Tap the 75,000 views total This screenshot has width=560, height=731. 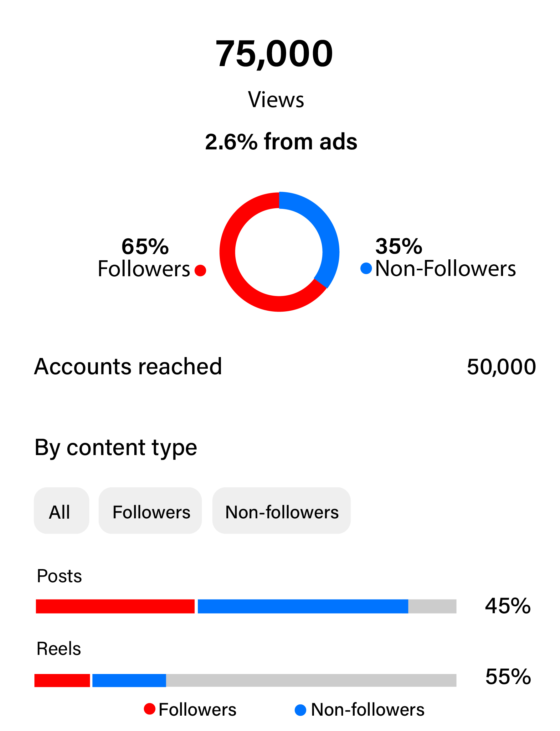tap(274, 53)
